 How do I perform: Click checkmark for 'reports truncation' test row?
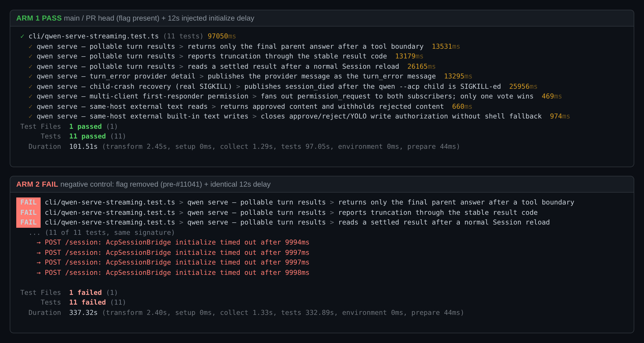pyautogui.click(x=31, y=56)
